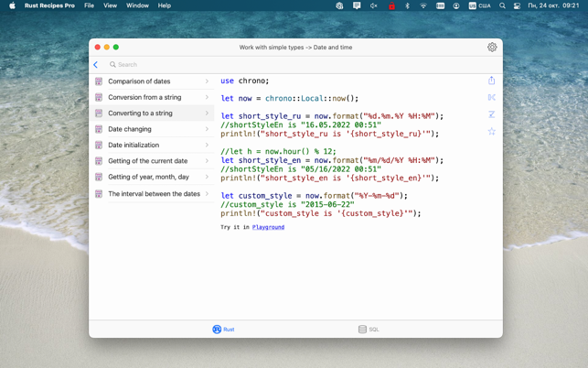Click the red lock icon in the menu bar

pos(391,5)
